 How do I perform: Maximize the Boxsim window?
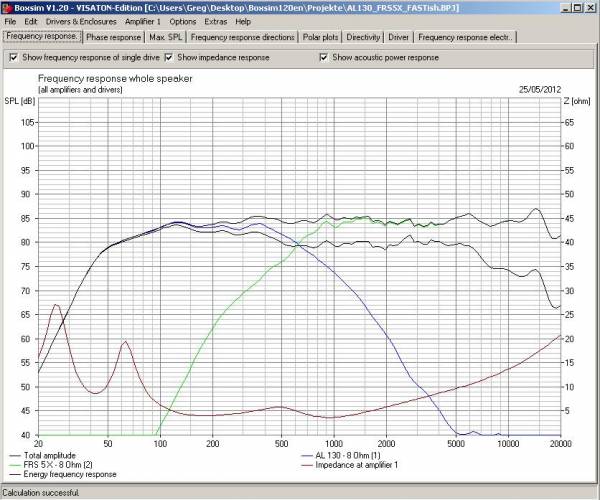click(578, 8)
